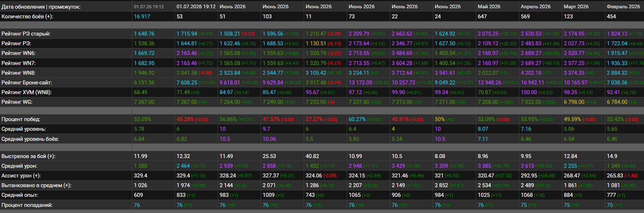The width and height of the screenshot is (644, 213).
Task: Click the 'Март 2026' column header
Action: point(576,6)
